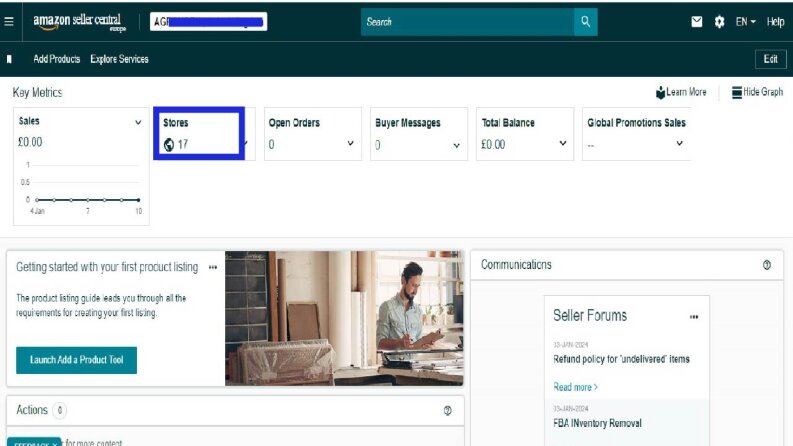The height and width of the screenshot is (446, 793).
Task: Click the globe icon in Stores card
Action: (x=169, y=145)
